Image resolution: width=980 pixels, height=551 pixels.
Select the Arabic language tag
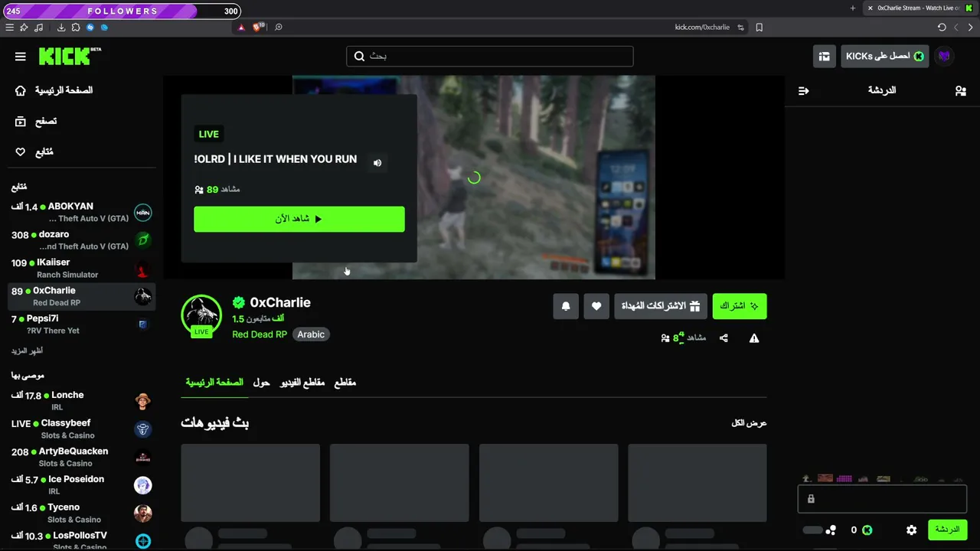click(311, 334)
